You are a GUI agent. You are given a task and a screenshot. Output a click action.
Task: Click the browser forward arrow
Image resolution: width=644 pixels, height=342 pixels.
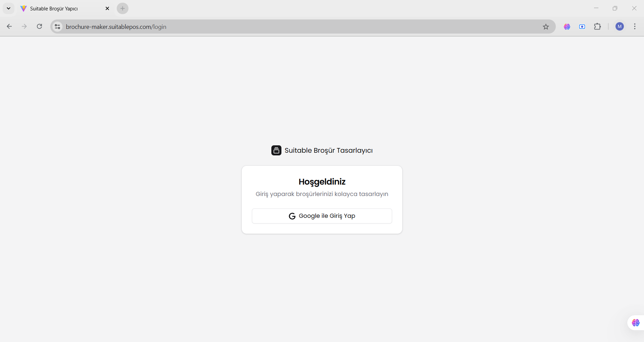tap(24, 27)
